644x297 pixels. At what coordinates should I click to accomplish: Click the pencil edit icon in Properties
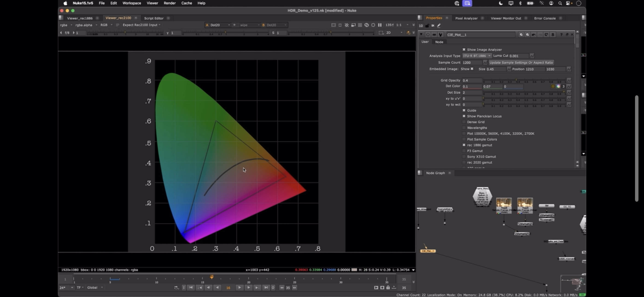(x=439, y=26)
